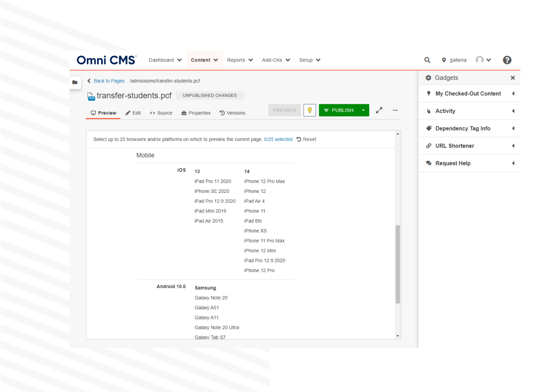Click the UNPUBLISHED CHANGES badge
Image resolution: width=549 pixels, height=392 pixels.
coord(210,95)
